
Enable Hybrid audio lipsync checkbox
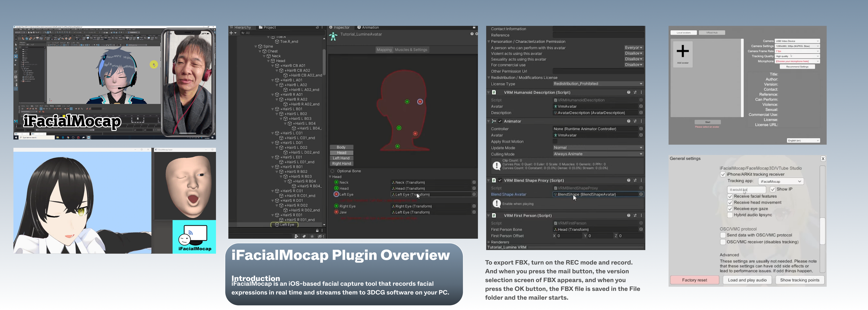click(x=730, y=215)
